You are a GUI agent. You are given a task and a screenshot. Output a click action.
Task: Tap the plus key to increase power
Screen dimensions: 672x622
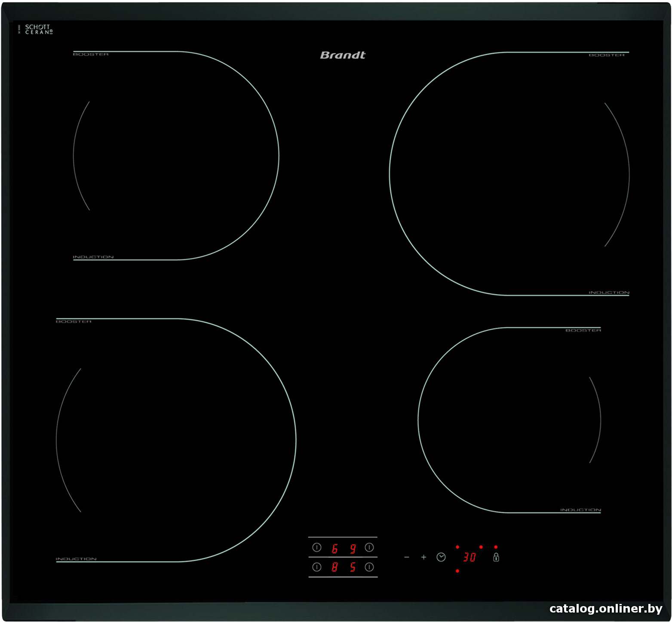click(423, 557)
